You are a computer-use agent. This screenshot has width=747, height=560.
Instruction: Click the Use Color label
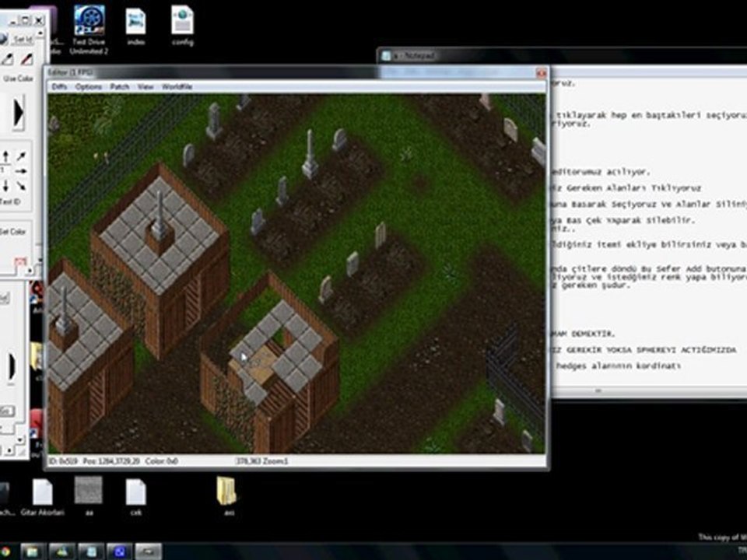pos(18,78)
